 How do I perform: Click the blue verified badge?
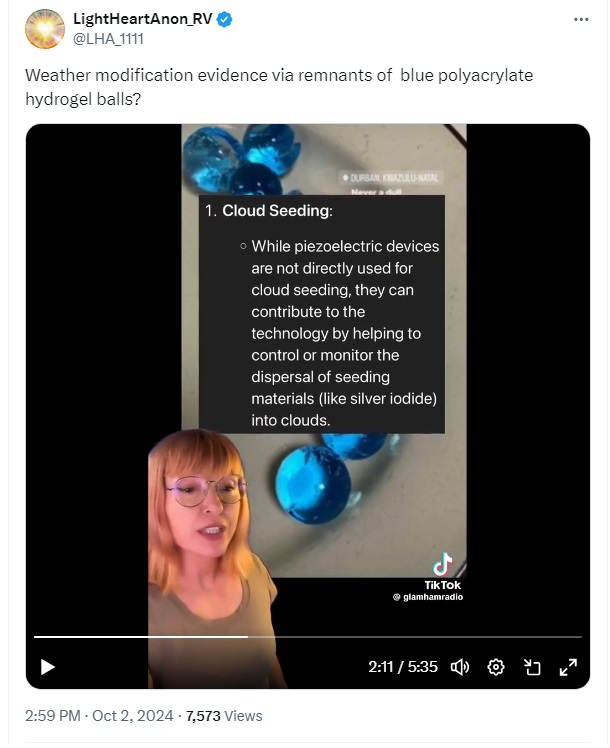[225, 20]
